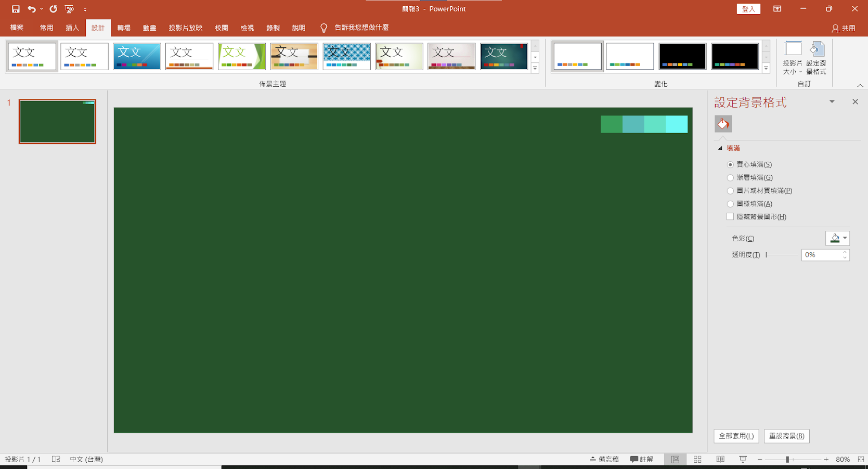Open the 色彩 fill color picker dropdown
The width and height of the screenshot is (868, 469).
[x=838, y=238]
